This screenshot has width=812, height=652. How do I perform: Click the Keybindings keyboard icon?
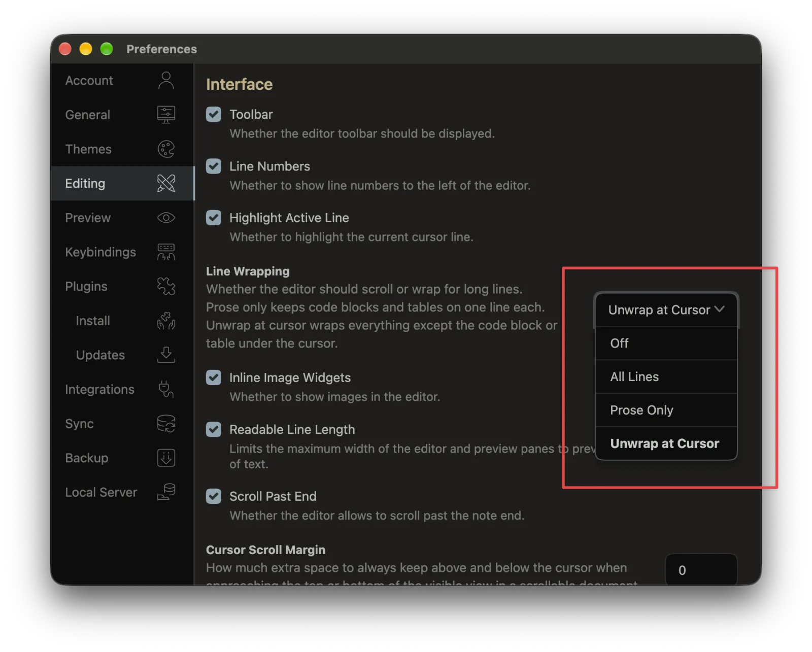point(166,252)
